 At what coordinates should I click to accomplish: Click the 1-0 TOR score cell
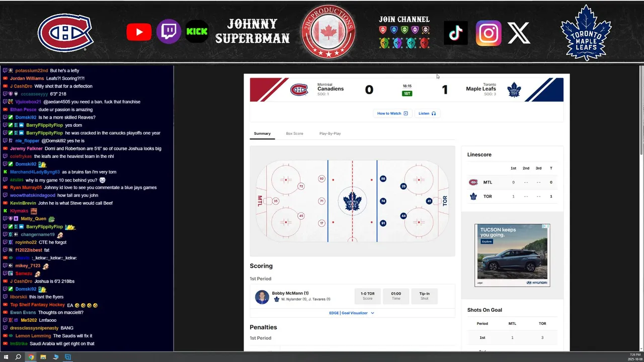pos(367,296)
